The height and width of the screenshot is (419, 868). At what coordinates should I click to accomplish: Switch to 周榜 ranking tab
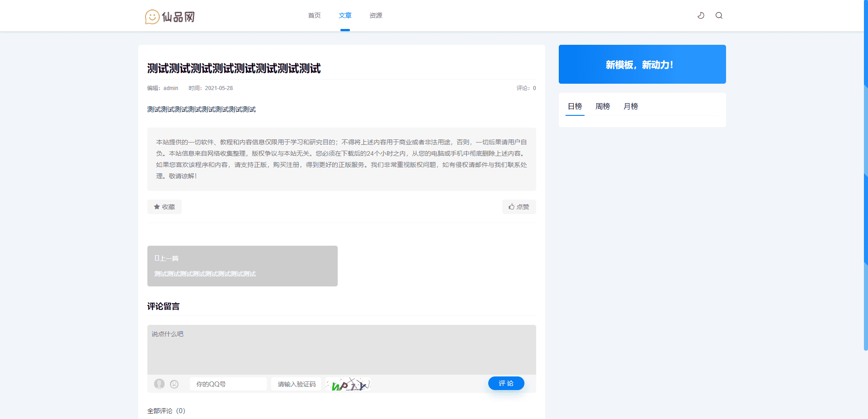(x=603, y=106)
